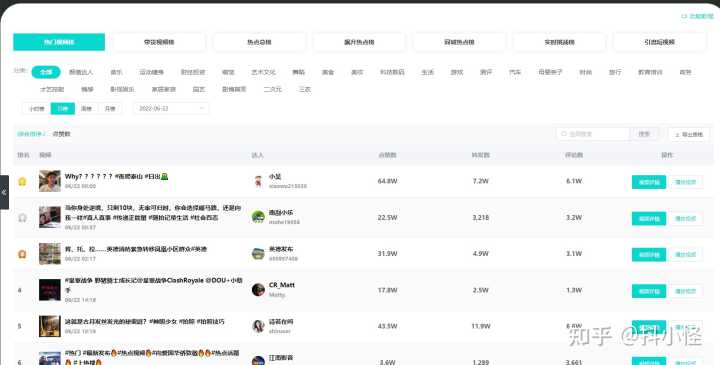Click the export data button
Screen dimensions: 720x365
689,135
